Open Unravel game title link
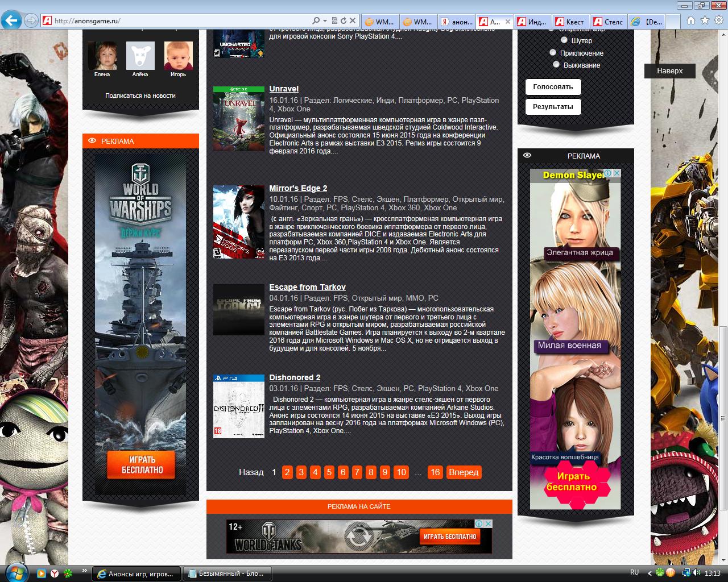The width and height of the screenshot is (728, 582). [x=284, y=89]
